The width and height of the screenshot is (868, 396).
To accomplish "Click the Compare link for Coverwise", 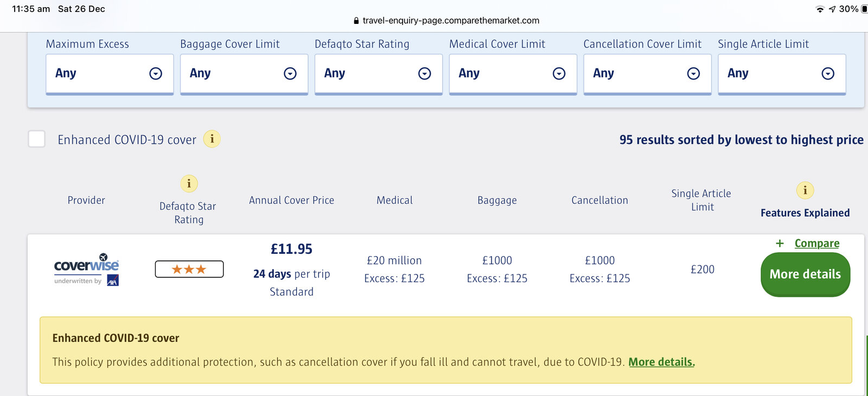I will pyautogui.click(x=816, y=244).
